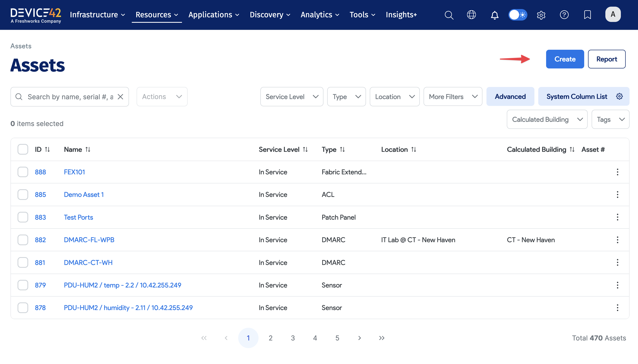The width and height of the screenshot is (638, 364).
Task: Open the Tags dropdown
Action: point(610,119)
